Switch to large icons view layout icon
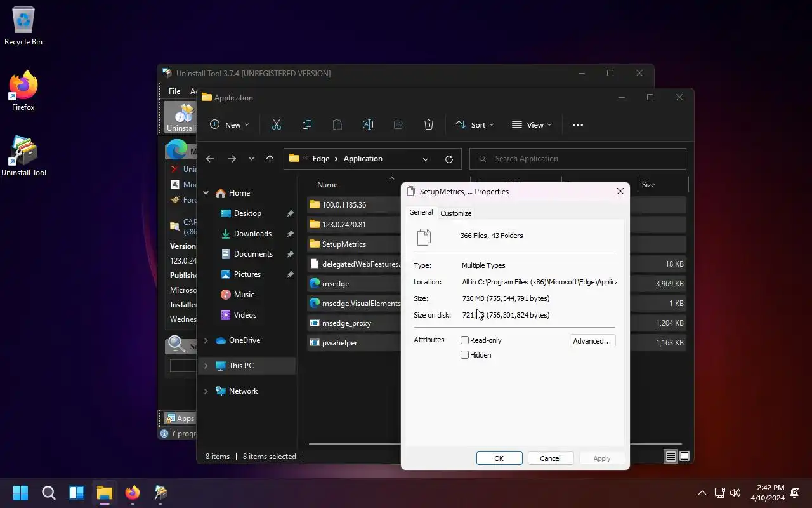812x508 pixels. tap(684, 456)
